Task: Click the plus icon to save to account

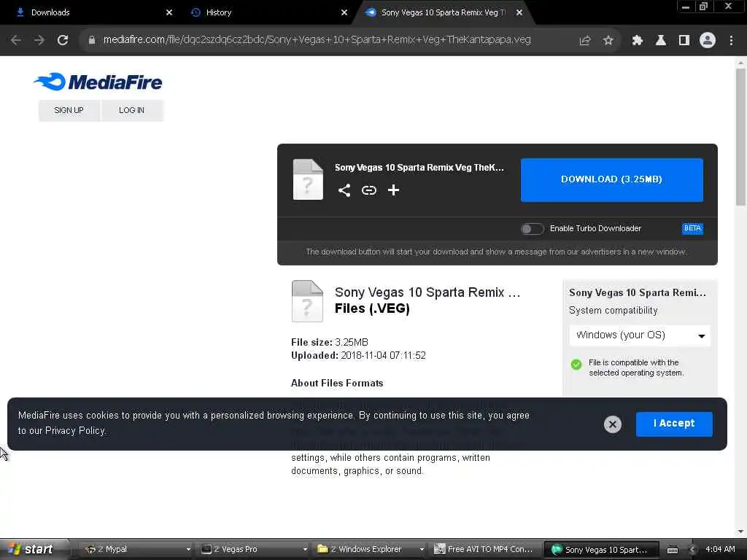Action: (393, 190)
